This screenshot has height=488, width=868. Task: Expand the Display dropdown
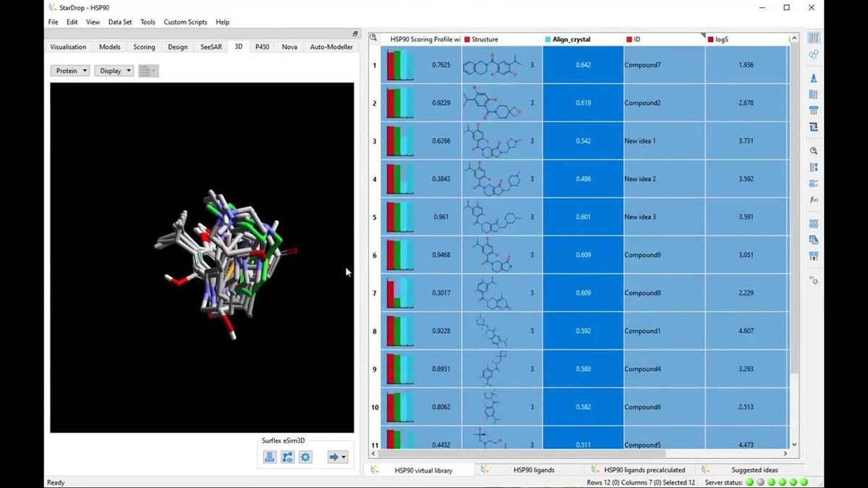click(114, 71)
